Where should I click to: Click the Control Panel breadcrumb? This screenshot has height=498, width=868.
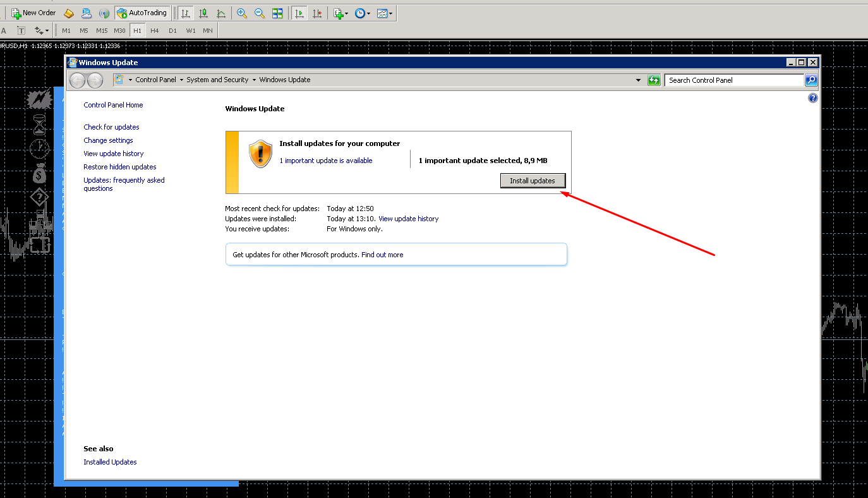[155, 80]
